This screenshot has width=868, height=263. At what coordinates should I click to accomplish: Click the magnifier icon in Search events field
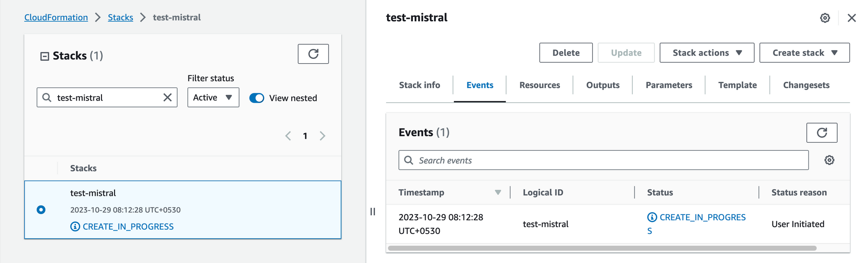tap(408, 160)
